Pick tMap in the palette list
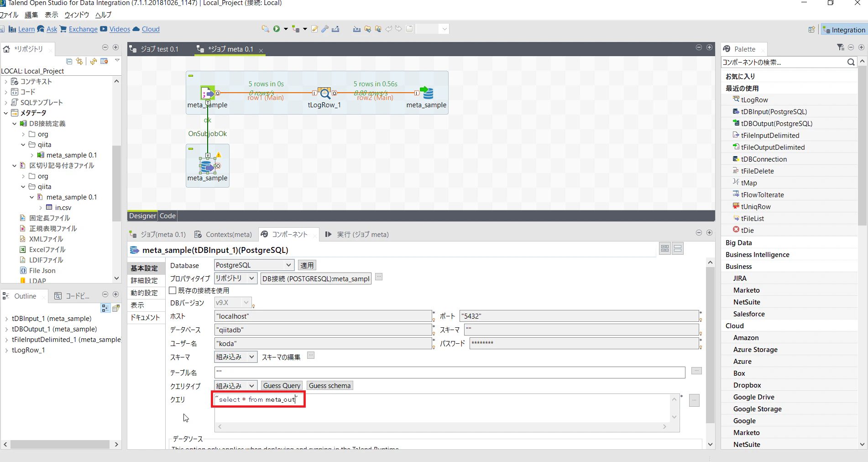868x462 pixels. 748,183
